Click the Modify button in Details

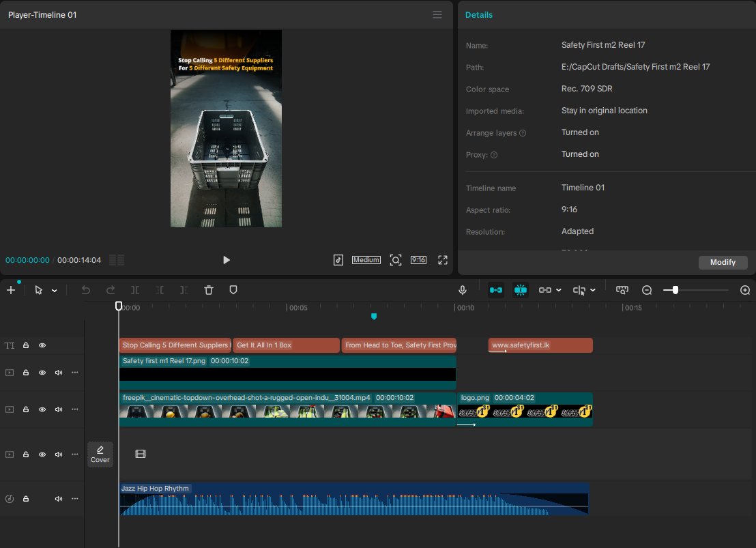pos(723,262)
